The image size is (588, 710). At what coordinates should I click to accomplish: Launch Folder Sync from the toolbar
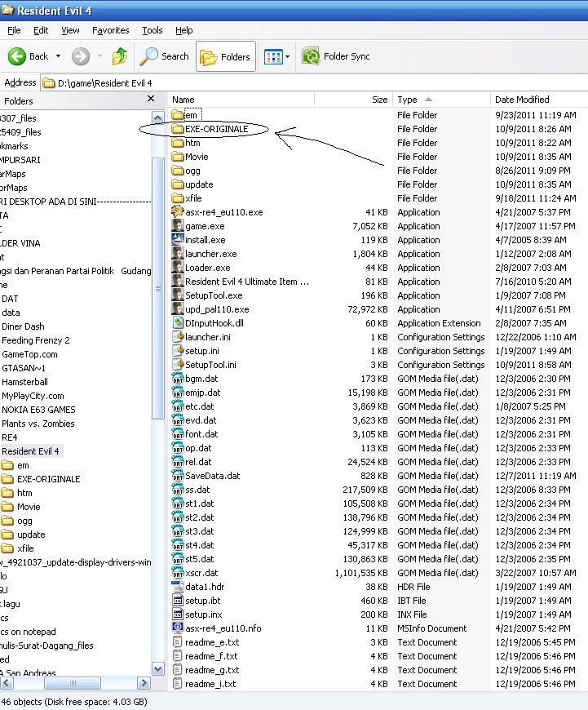[336, 56]
